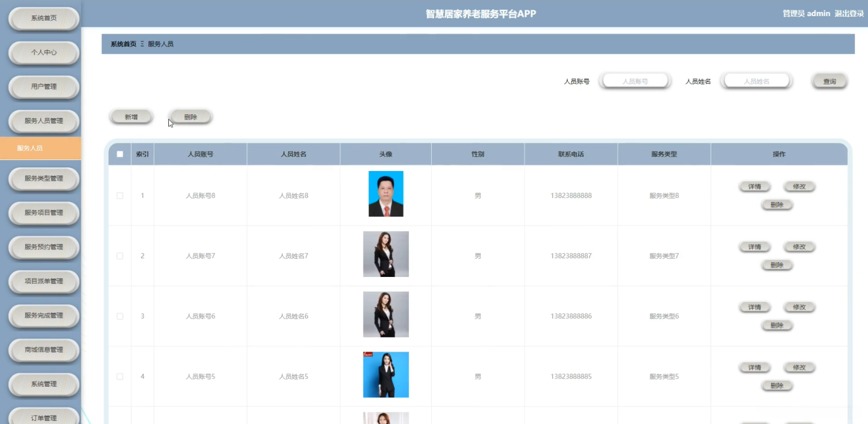Viewport: 868px width, 424px height.
Task: Click the 性别 column header
Action: [x=478, y=154]
